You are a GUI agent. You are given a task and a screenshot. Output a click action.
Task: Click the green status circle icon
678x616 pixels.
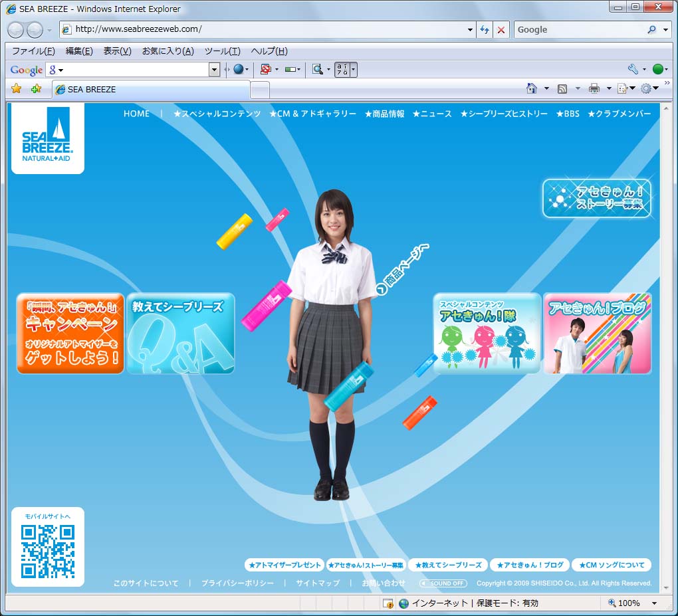click(657, 69)
